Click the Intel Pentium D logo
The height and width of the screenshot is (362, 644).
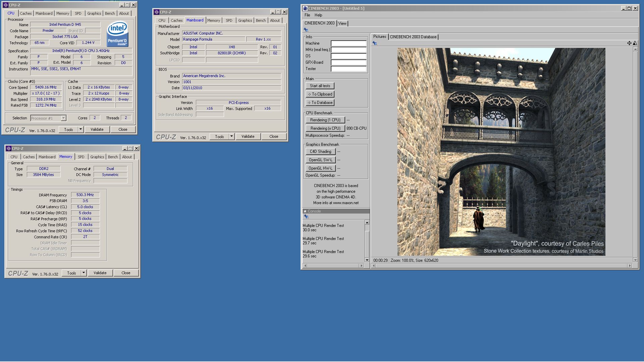click(117, 34)
